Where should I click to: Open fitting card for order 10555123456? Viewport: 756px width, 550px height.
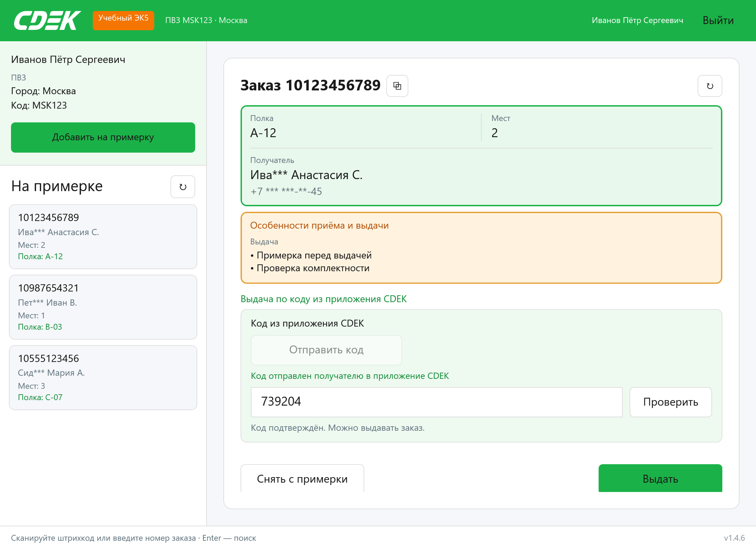tap(103, 378)
